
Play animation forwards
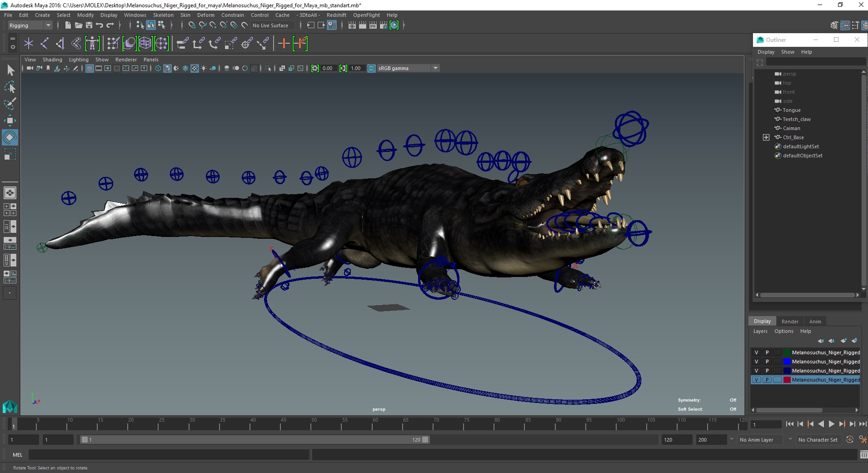[x=831, y=424]
